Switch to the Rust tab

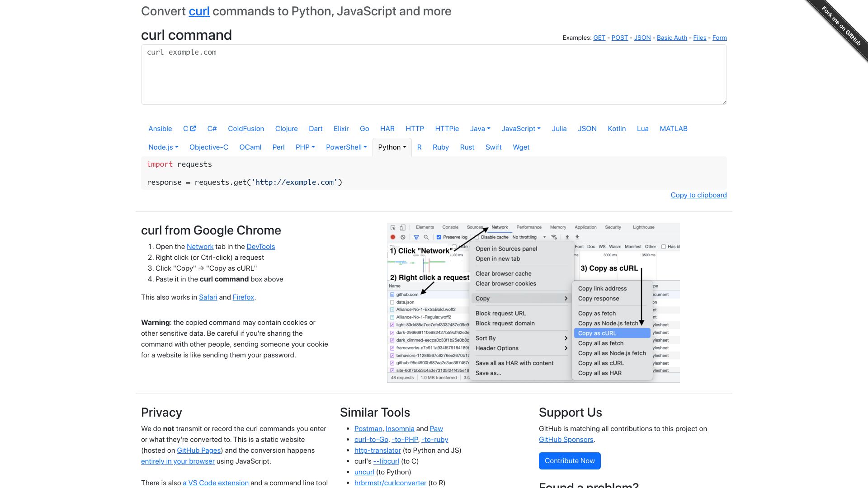coord(467,147)
